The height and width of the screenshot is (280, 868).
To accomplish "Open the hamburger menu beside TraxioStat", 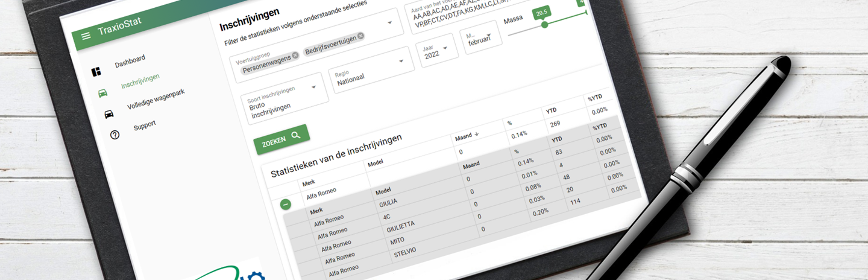I will tap(86, 36).
